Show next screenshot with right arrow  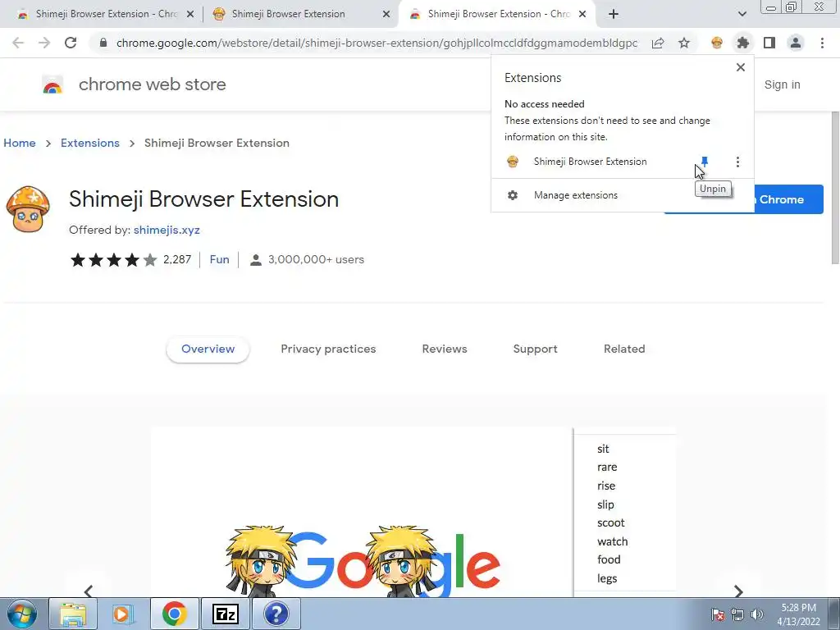[738, 591]
